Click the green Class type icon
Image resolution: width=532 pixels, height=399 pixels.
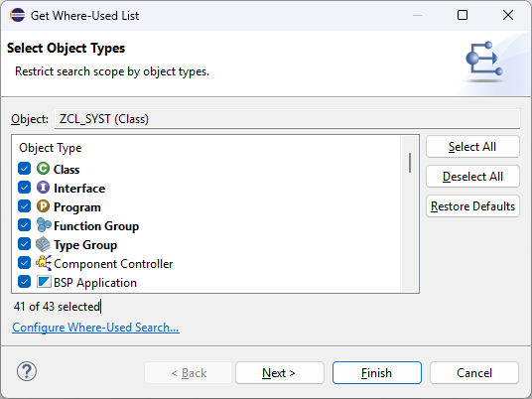coord(43,169)
